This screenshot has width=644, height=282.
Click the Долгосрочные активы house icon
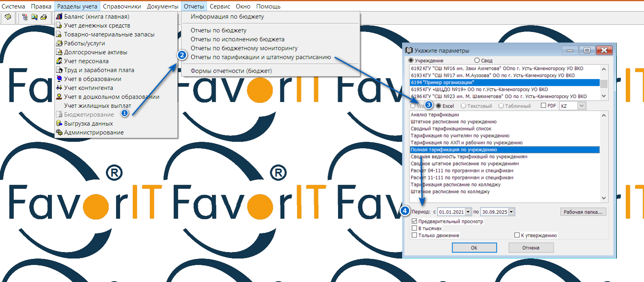pyautogui.click(x=59, y=52)
